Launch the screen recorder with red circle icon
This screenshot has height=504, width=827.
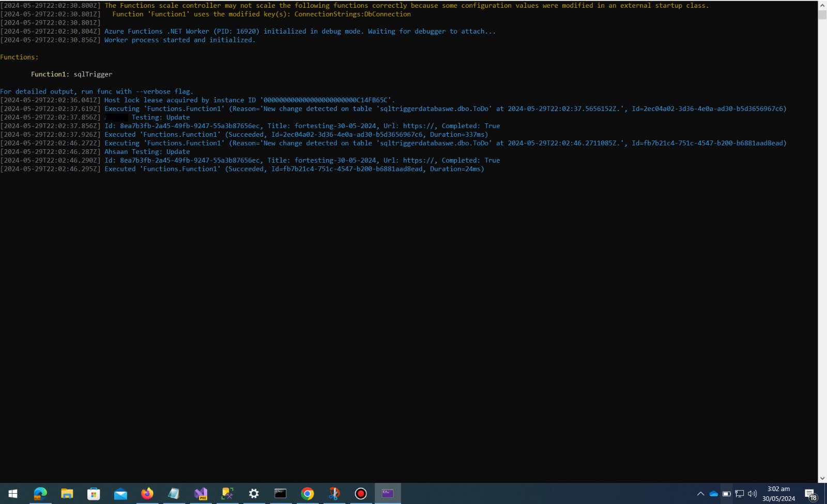point(361,494)
